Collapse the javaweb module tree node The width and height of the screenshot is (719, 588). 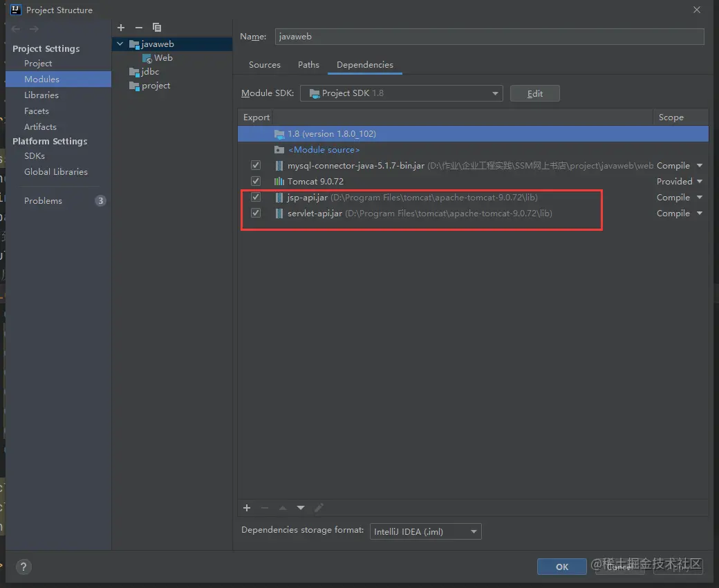pyautogui.click(x=120, y=44)
